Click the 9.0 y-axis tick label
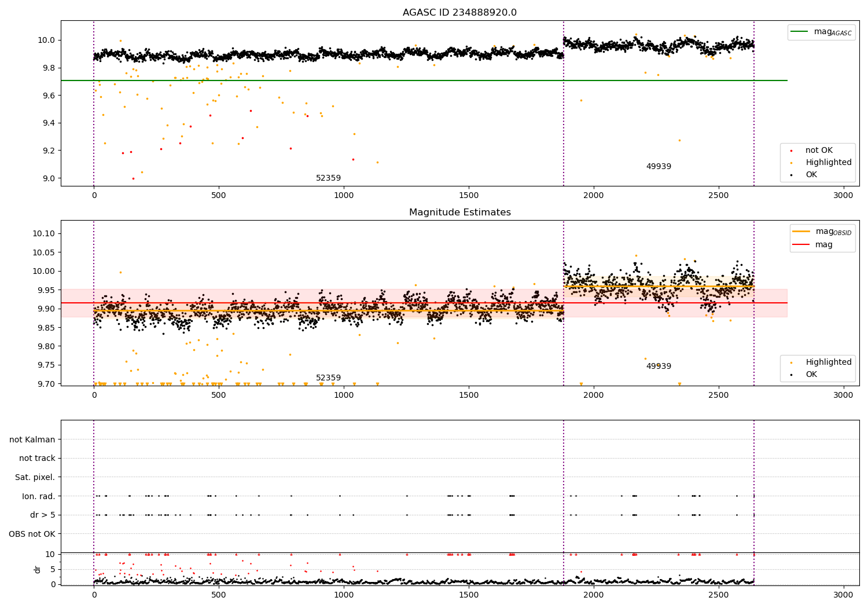This screenshot has height=608, width=868. (x=49, y=178)
